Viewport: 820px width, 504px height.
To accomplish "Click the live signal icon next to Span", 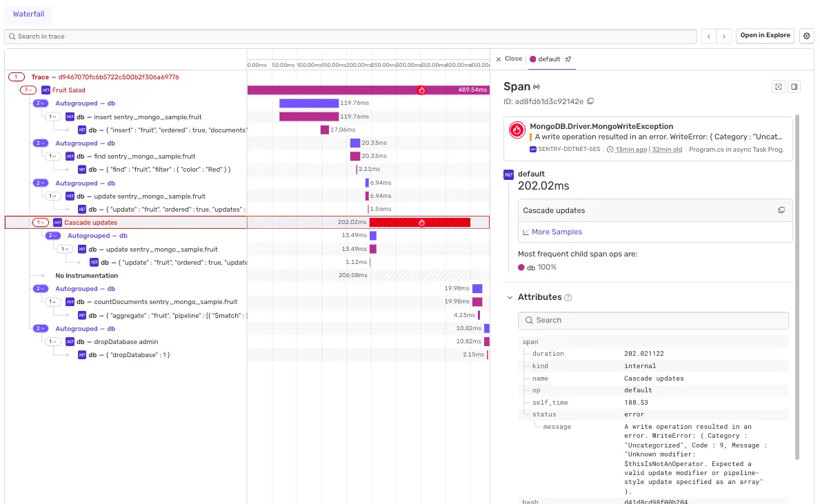I will coord(536,87).
